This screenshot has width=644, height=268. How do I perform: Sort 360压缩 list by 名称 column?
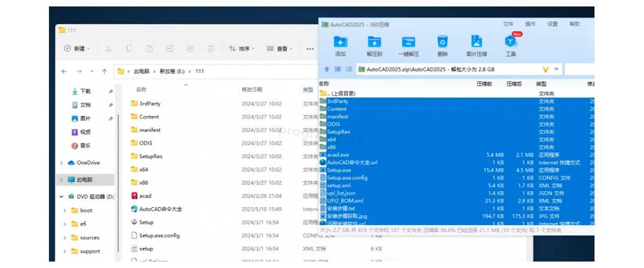click(324, 84)
